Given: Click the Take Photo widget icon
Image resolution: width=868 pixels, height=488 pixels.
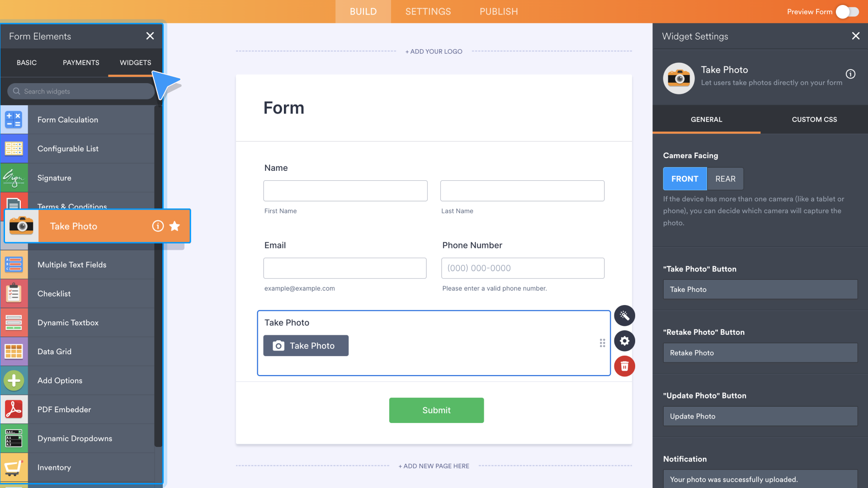Looking at the screenshot, I should coord(21,226).
